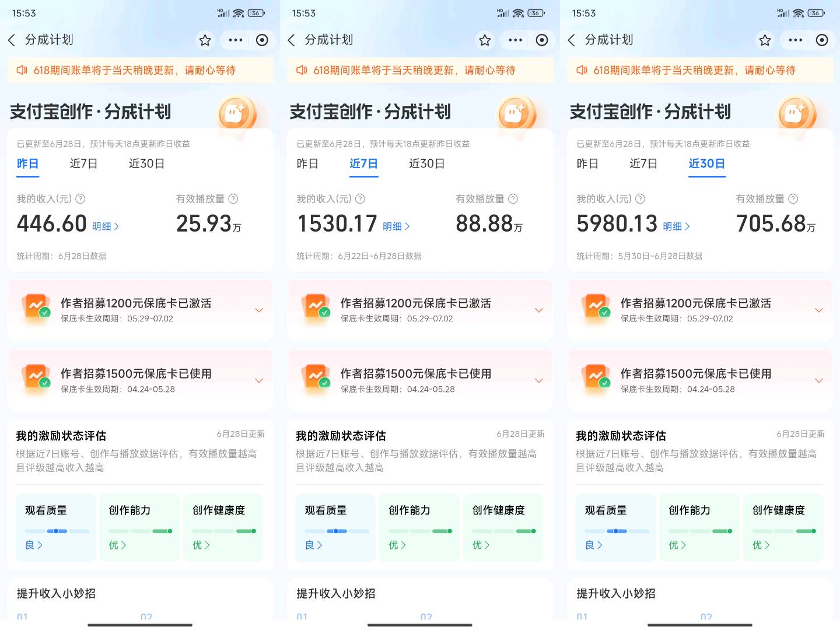Select 近30日 tab on the 446.60 income screen
This screenshot has height=630, width=840.
click(x=146, y=164)
